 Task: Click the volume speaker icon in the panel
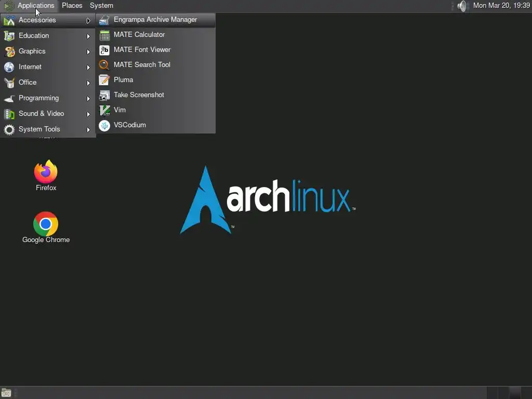(x=461, y=6)
